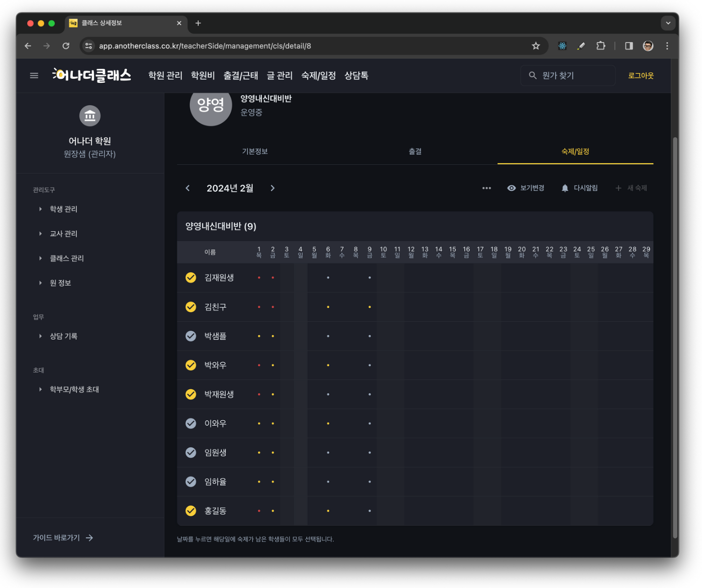
Task: Open the 상담톡 menu
Action: pos(357,75)
